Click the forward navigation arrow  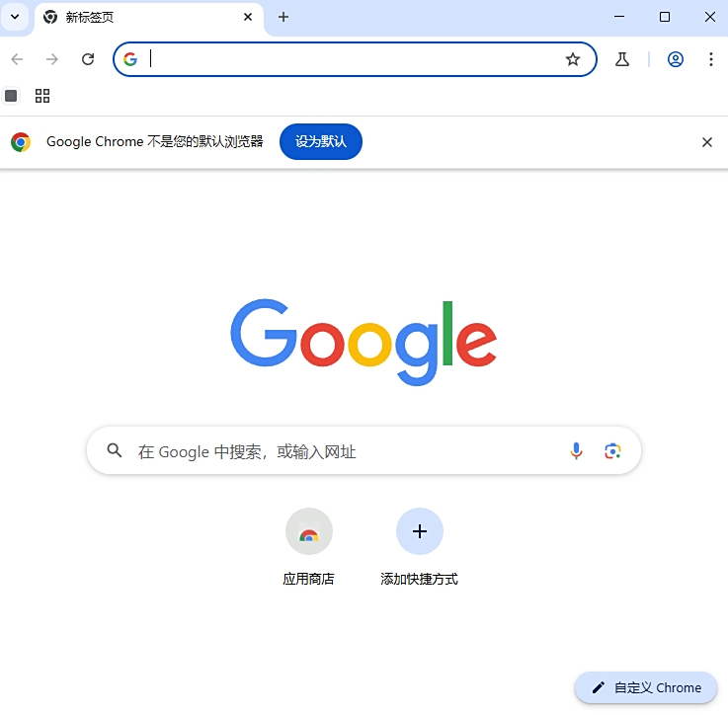[x=52, y=59]
